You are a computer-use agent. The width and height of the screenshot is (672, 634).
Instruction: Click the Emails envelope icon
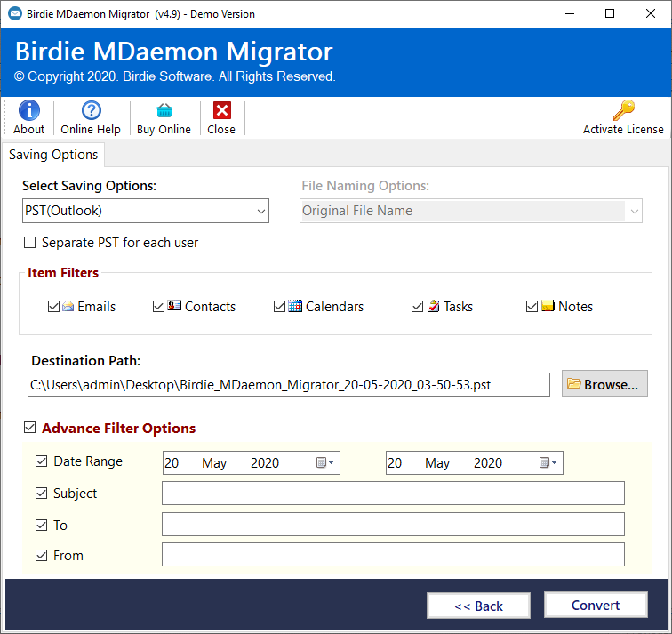click(x=68, y=306)
